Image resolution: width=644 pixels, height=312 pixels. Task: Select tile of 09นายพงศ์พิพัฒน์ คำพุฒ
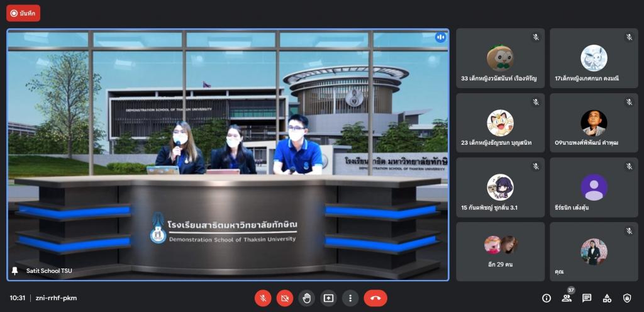tap(594, 123)
